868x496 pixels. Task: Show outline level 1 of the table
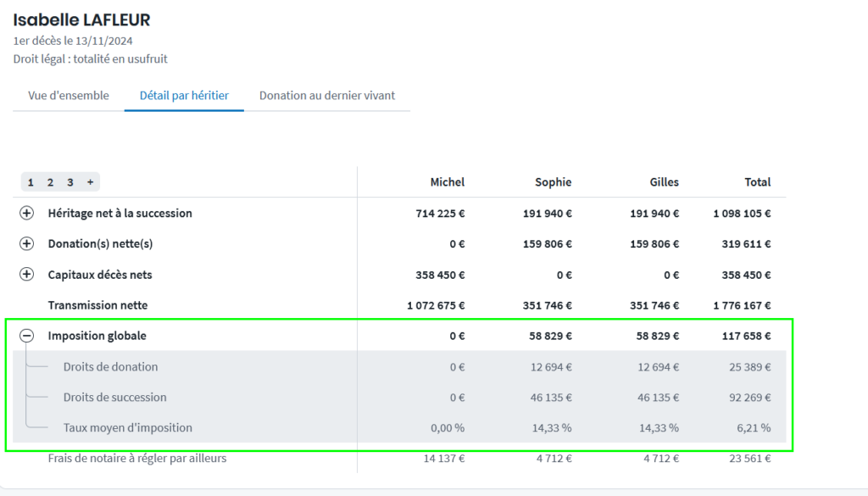pos(31,182)
